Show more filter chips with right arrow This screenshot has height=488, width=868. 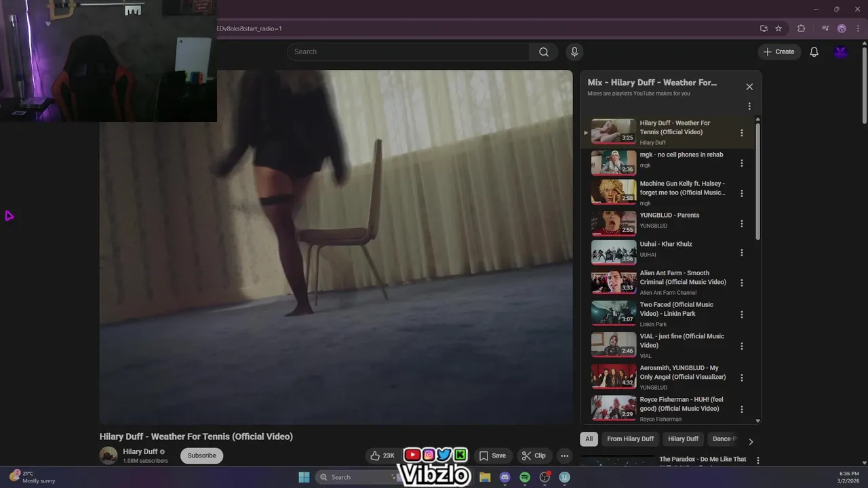[750, 442]
